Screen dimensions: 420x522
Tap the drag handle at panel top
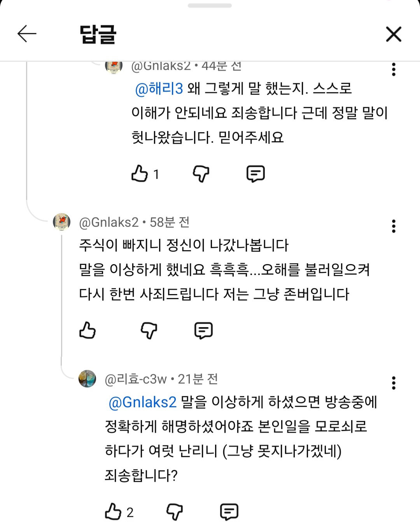[210, 5]
